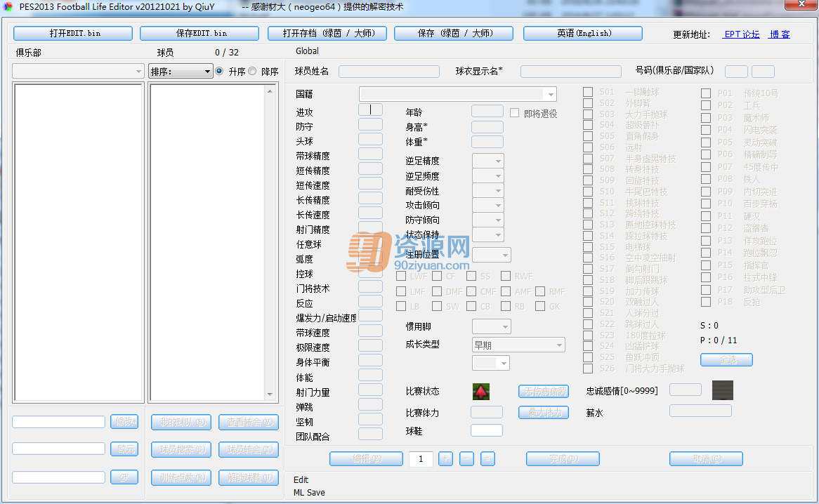
Task: Check the GK position box
Action: tap(540, 306)
